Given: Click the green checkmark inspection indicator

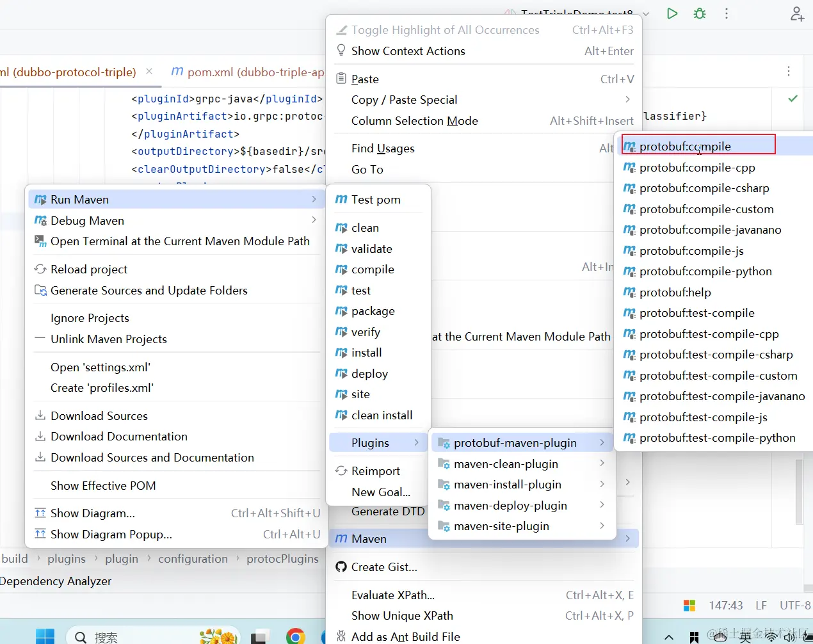Looking at the screenshot, I should tap(793, 99).
